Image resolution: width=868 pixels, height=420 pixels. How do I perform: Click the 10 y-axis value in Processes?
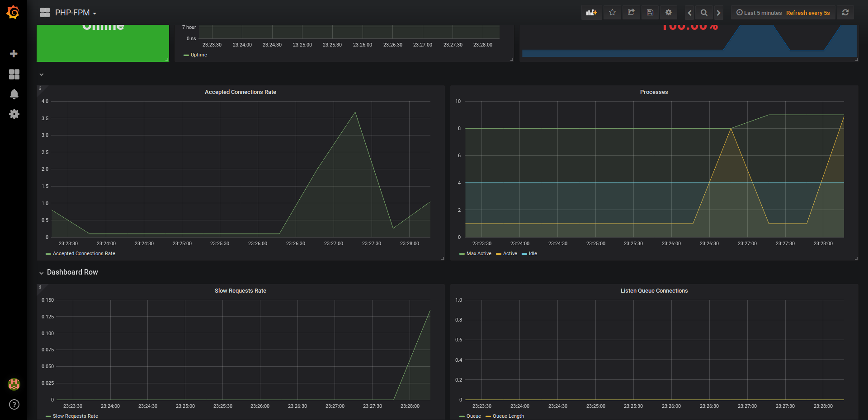(458, 102)
